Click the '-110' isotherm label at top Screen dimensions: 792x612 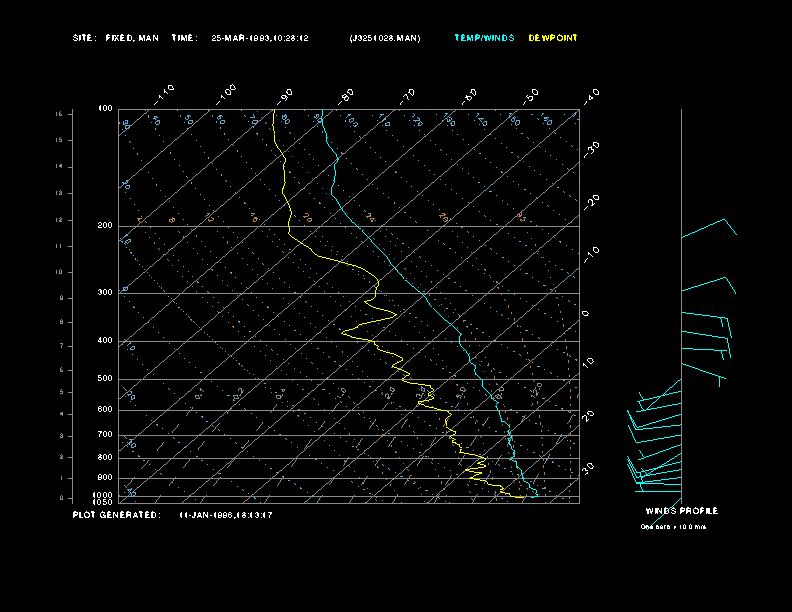point(164,94)
